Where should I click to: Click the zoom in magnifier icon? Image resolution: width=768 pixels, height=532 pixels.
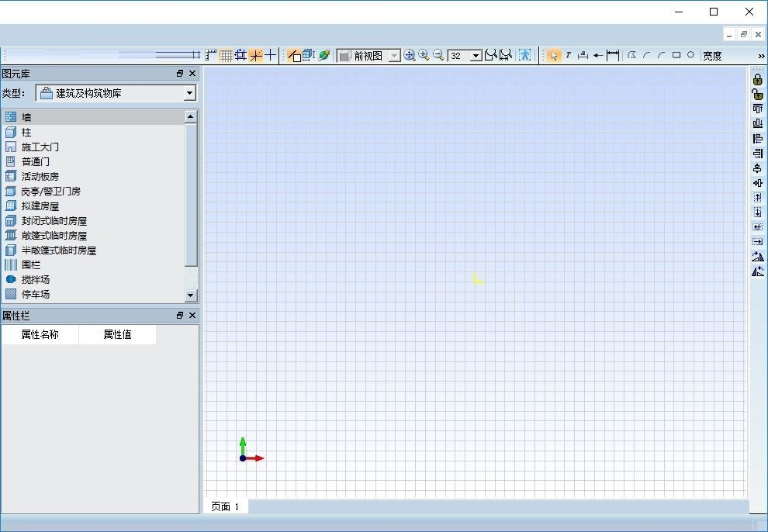coord(424,55)
